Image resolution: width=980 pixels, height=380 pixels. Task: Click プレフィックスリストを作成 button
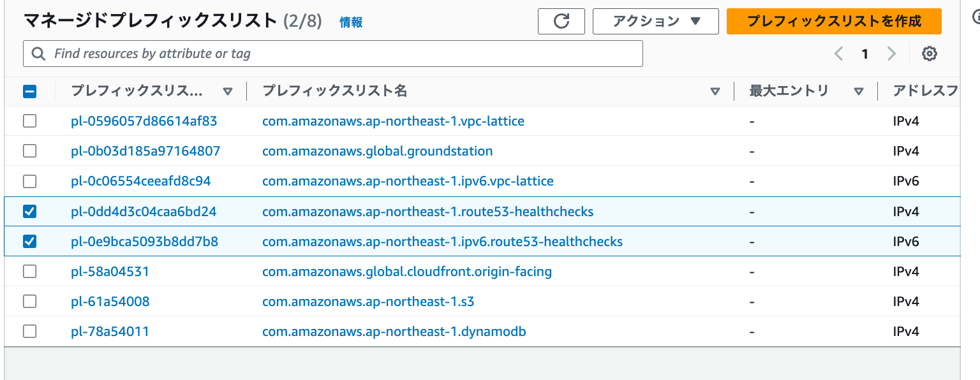pyautogui.click(x=834, y=21)
